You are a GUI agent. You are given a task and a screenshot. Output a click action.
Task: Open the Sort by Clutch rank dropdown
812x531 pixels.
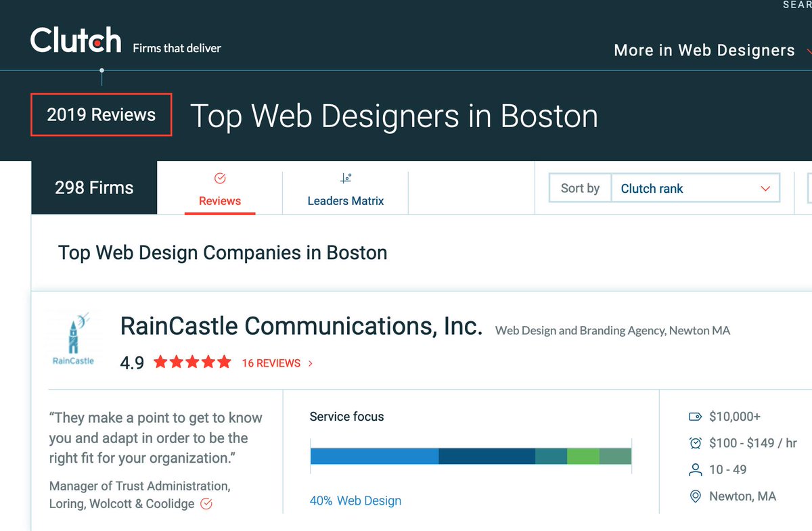coord(696,188)
